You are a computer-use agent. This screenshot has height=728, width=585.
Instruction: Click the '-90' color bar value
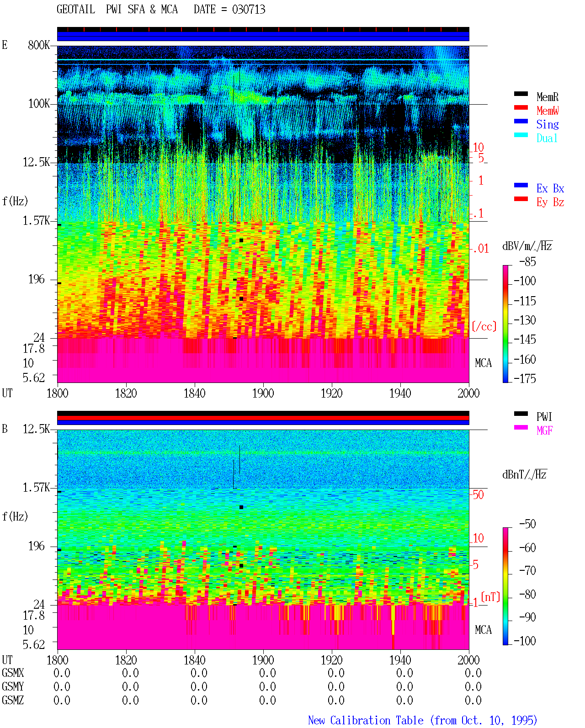click(527, 617)
